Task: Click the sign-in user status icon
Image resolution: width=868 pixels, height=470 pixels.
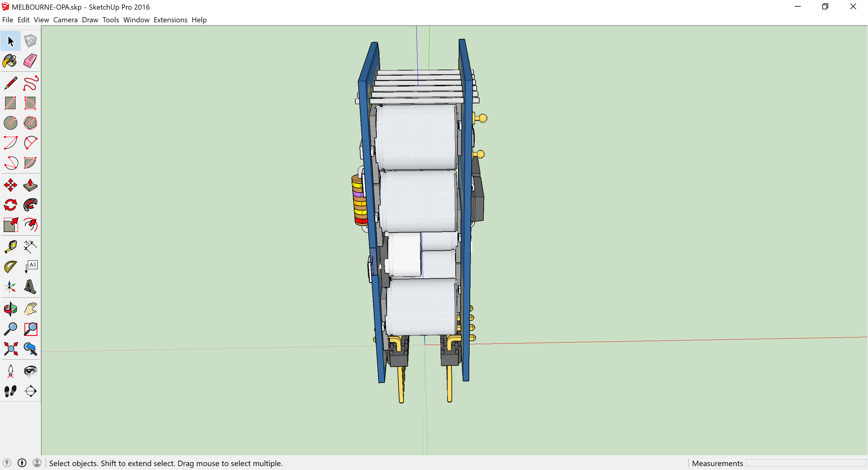Action: pyautogui.click(x=37, y=463)
